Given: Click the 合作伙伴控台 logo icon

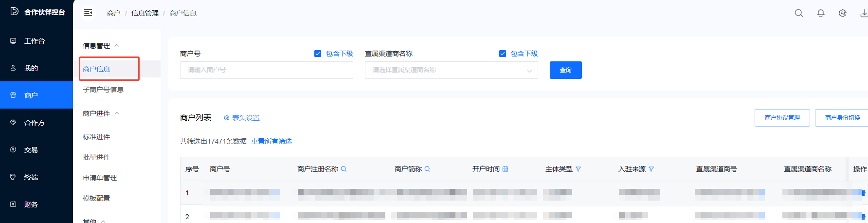Looking at the screenshot, I should tap(15, 11).
